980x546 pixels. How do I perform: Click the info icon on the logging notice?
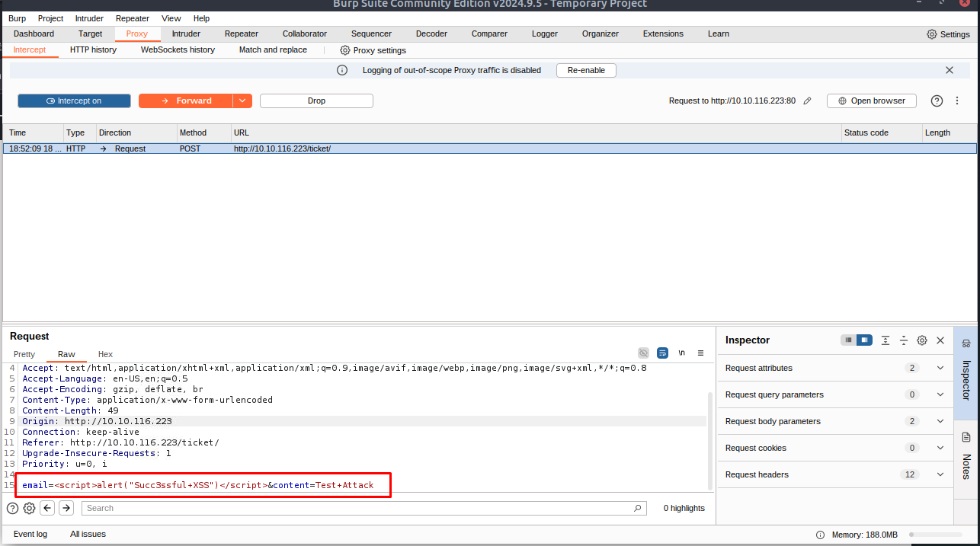click(x=342, y=70)
